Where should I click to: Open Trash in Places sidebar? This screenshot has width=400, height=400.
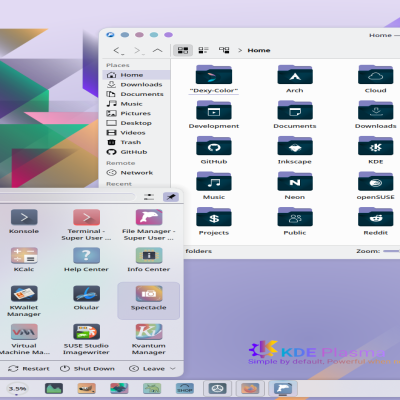136,142
